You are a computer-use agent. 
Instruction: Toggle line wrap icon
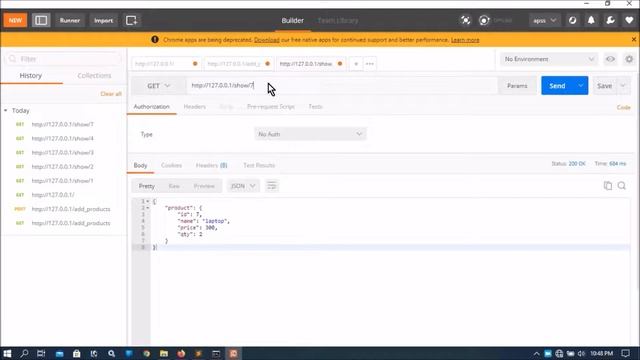(x=271, y=186)
